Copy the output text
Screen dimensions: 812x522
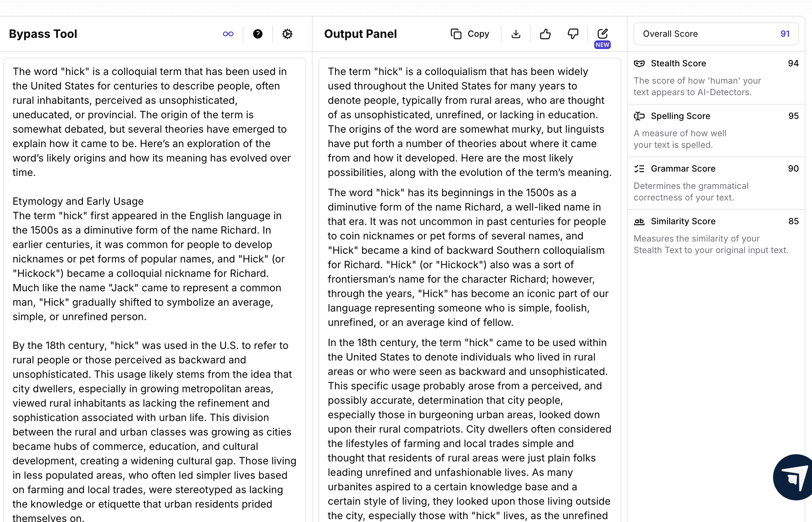[470, 34]
